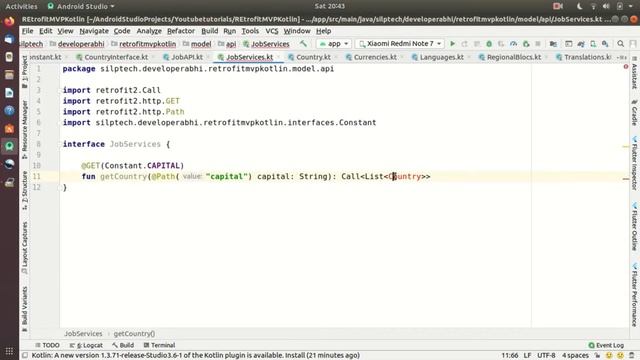This screenshot has height=360, width=640.
Task: Click the LF line separator selector
Action: point(527,355)
